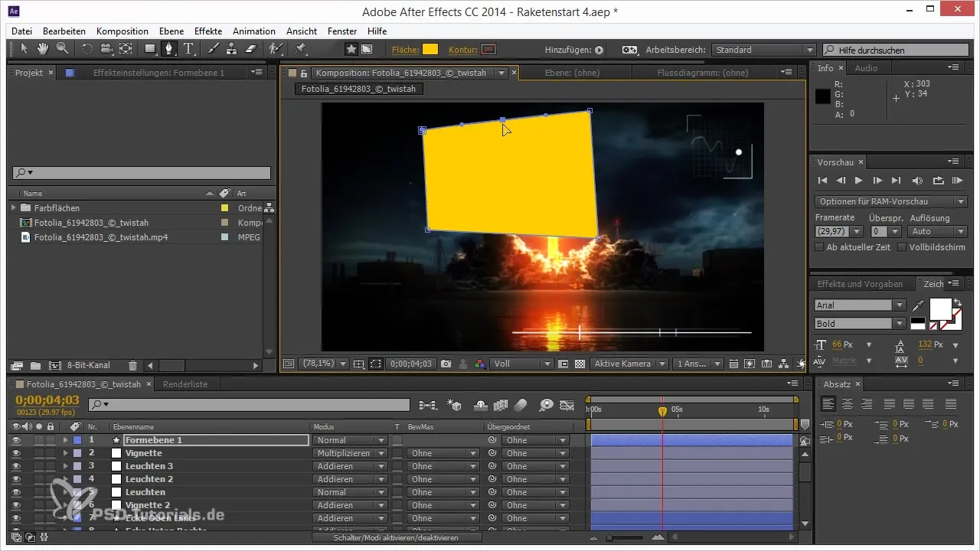This screenshot has height=551, width=980.
Task: Open the Kontur stroke color swatch
Action: (x=488, y=50)
